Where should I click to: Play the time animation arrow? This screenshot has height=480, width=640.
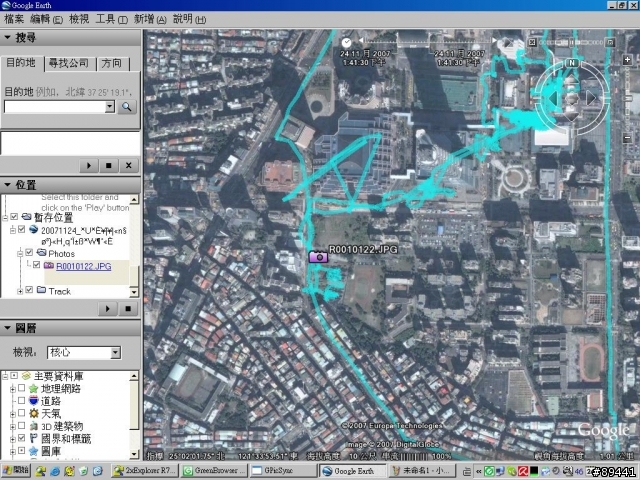click(x=507, y=42)
